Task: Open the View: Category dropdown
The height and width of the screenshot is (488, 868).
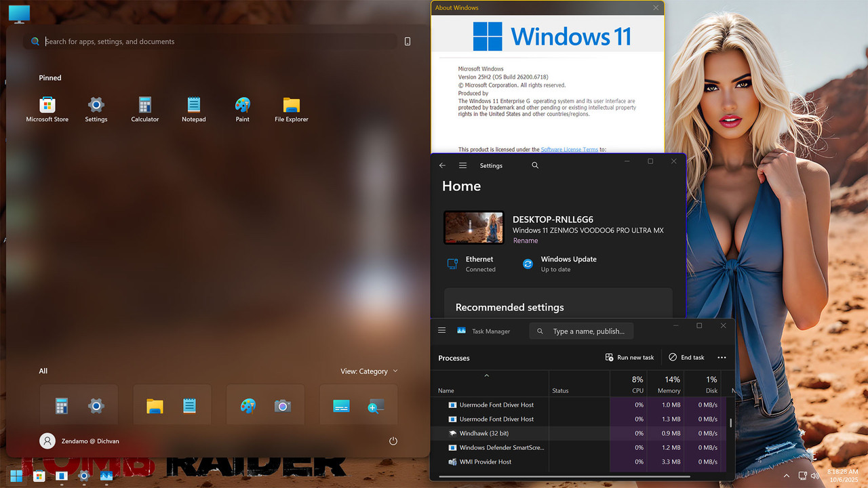Action: (369, 371)
